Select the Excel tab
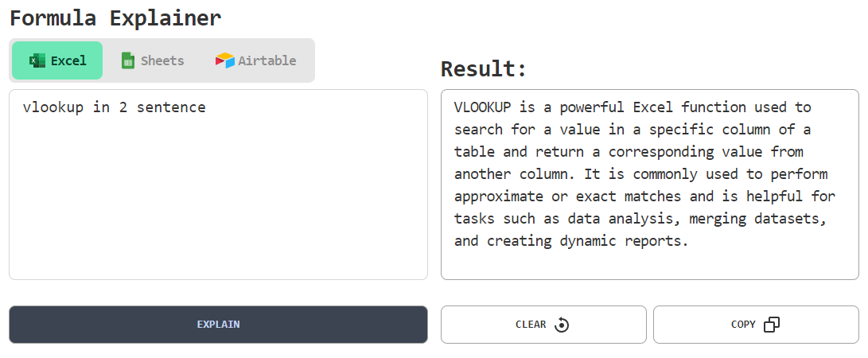Screen dimensions: 868x358 (x=57, y=60)
